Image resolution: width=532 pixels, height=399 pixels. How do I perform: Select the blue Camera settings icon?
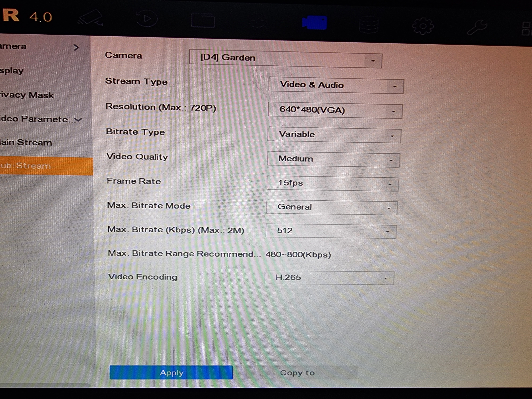pyautogui.click(x=314, y=23)
